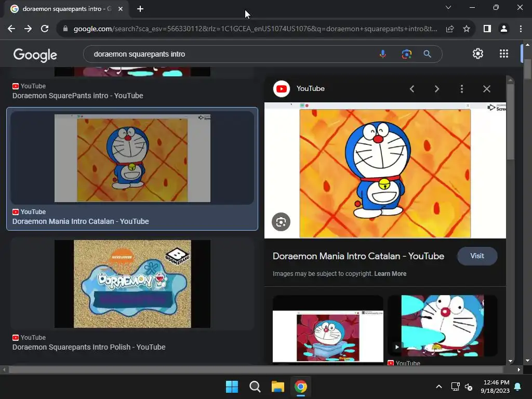Click the Visit button
Viewport: 532px width, 399px height.
point(477,256)
